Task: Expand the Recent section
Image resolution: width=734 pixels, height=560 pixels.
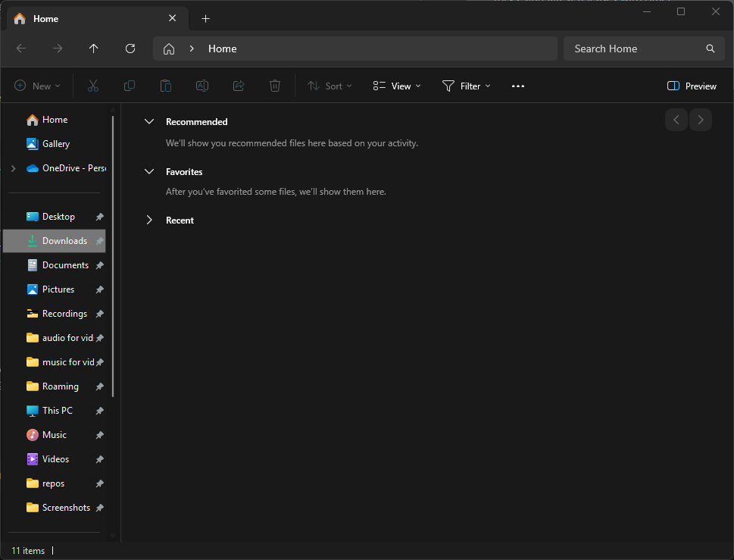Action: 149,220
